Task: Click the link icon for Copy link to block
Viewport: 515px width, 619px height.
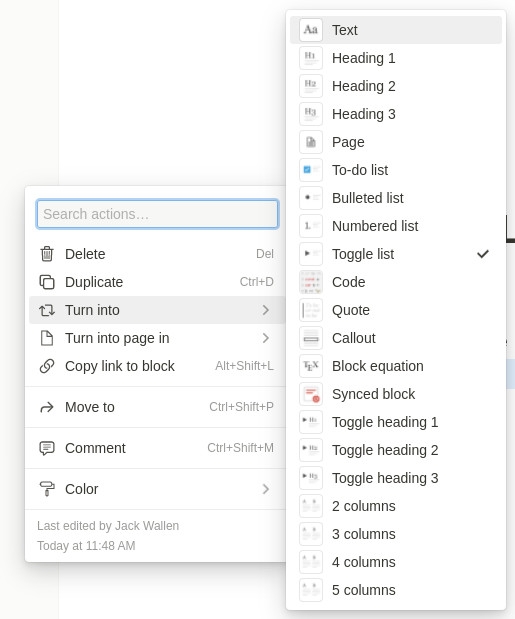Action: click(47, 366)
